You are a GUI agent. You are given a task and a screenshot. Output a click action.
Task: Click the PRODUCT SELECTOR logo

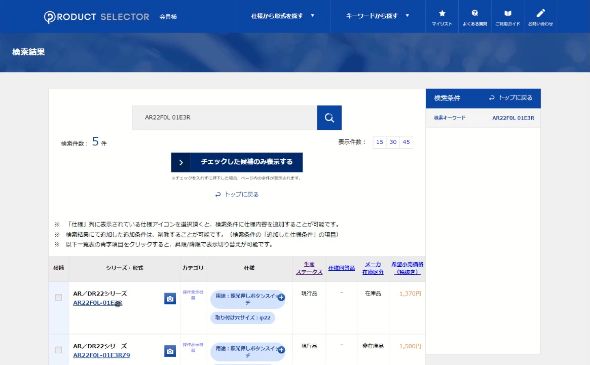[x=97, y=17]
